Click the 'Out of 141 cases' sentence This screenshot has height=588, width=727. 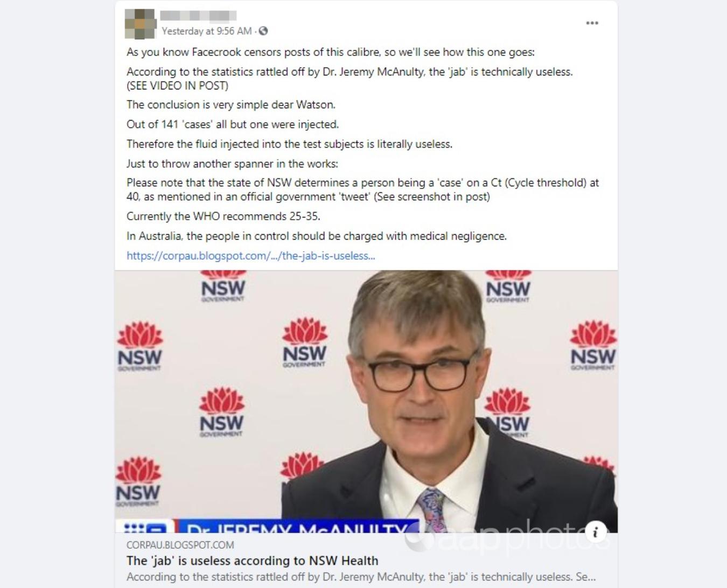tap(233, 124)
